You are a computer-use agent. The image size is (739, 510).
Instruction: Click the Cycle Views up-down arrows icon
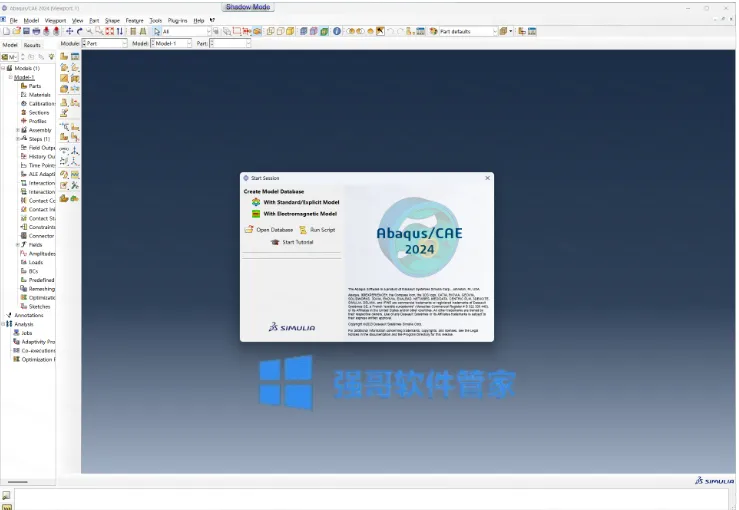point(120,31)
